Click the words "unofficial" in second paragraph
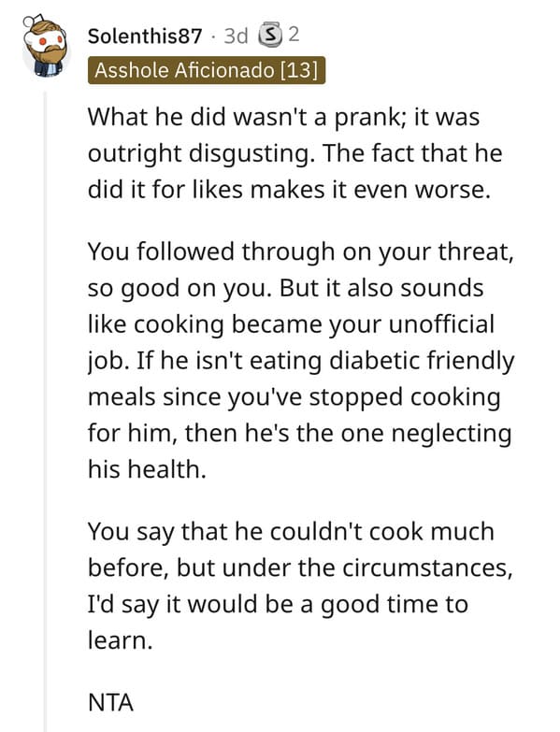The width and height of the screenshot is (560, 732). (441, 324)
